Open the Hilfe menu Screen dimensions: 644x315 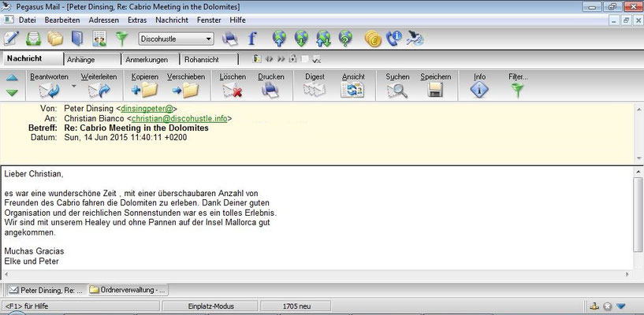coord(238,20)
